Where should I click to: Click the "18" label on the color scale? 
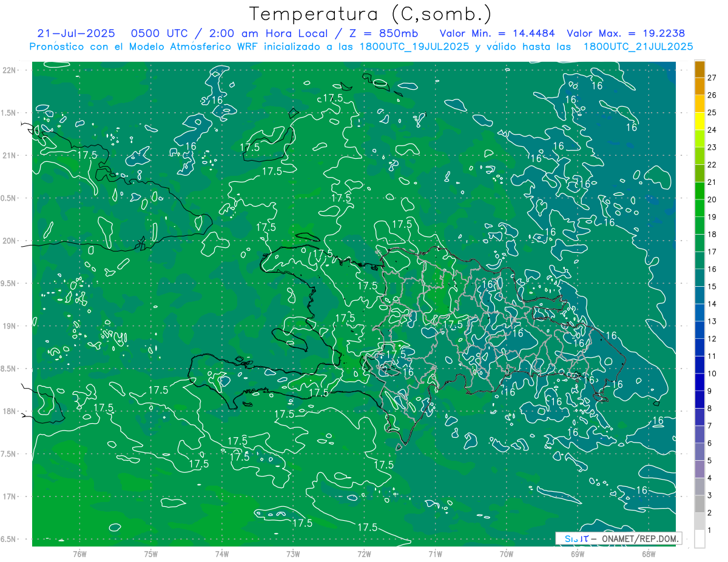pyautogui.click(x=712, y=235)
